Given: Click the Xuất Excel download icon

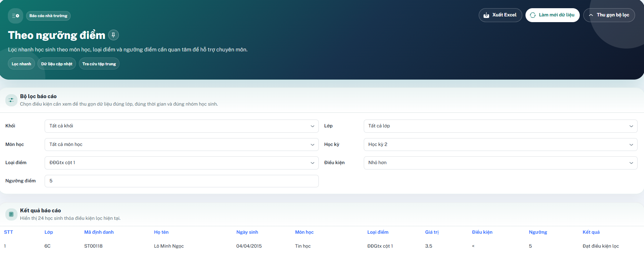Looking at the screenshot, I should coord(486,15).
